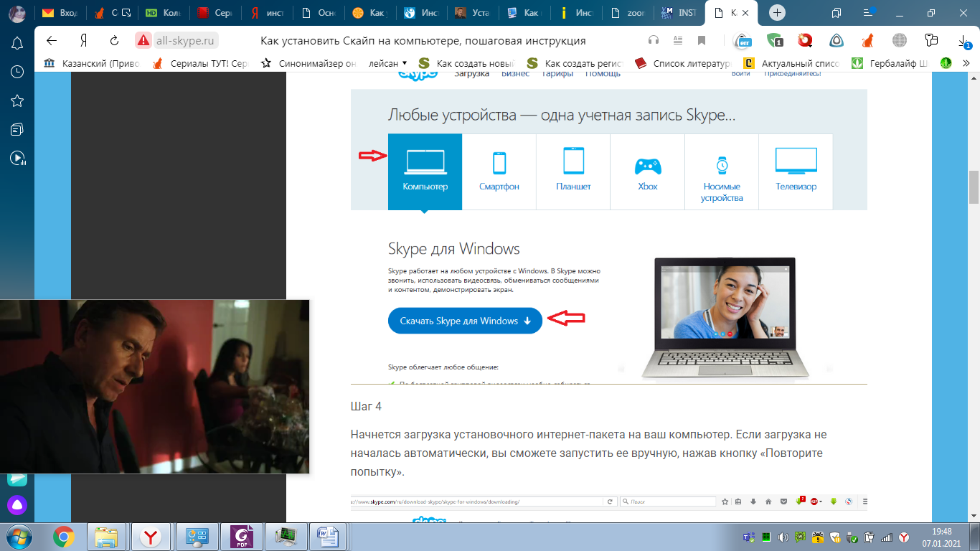Open history clock icon in sidebar
Image resolution: width=980 pixels, height=551 pixels.
[x=17, y=72]
